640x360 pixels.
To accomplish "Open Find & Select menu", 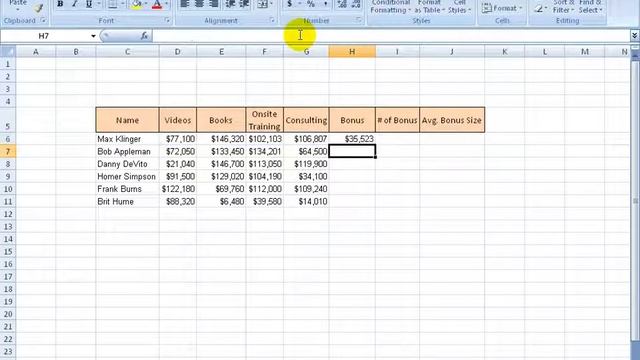I will [x=590, y=7].
